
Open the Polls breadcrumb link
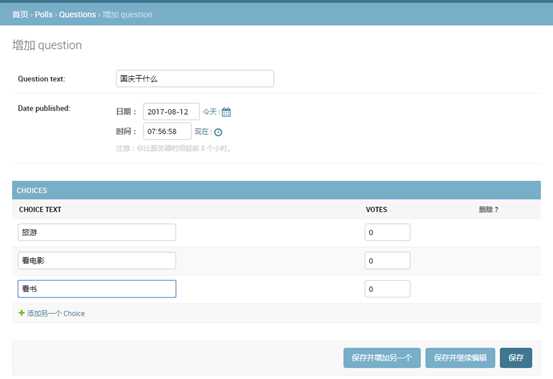click(x=43, y=14)
